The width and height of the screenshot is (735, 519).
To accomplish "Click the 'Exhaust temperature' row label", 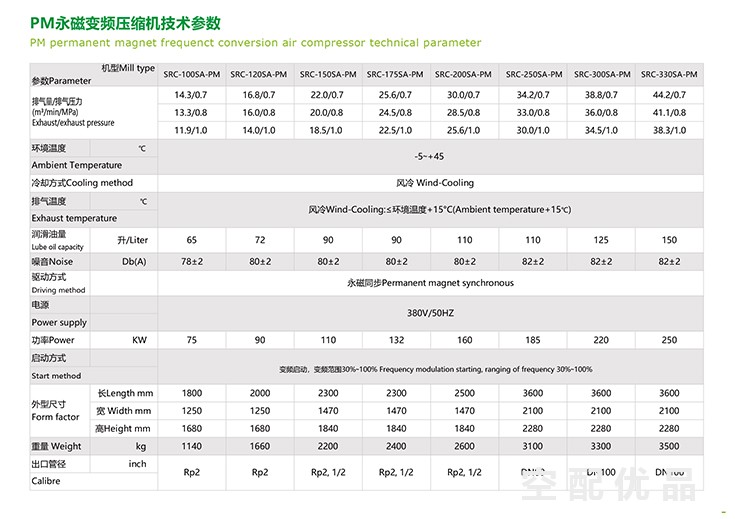I will point(74,218).
